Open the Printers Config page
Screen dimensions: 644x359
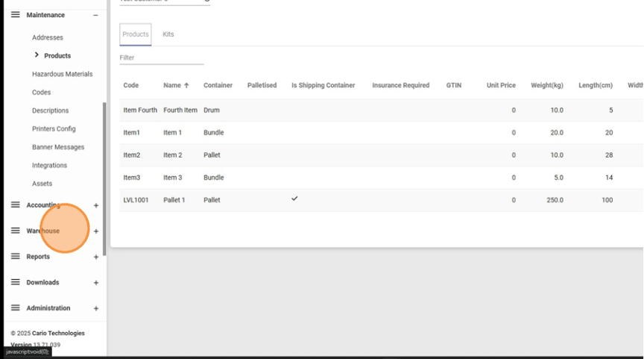coord(54,129)
